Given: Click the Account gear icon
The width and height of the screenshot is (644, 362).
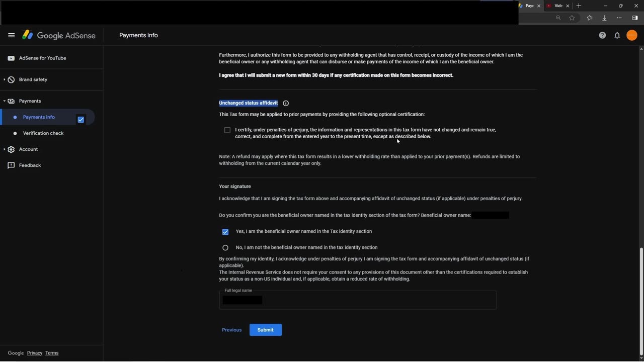Looking at the screenshot, I should pos(11,149).
